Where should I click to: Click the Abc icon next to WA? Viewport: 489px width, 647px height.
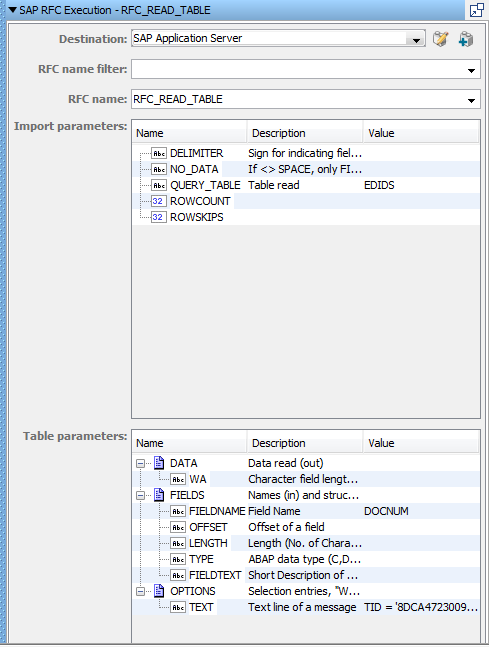pyautogui.click(x=178, y=479)
